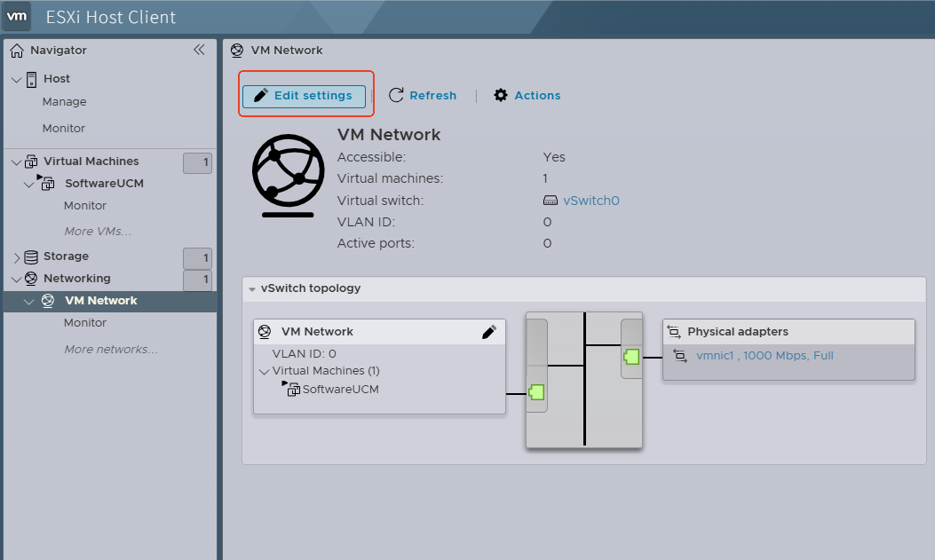
Task: Open Virtual Machines in navigator
Action: pyautogui.click(x=91, y=161)
